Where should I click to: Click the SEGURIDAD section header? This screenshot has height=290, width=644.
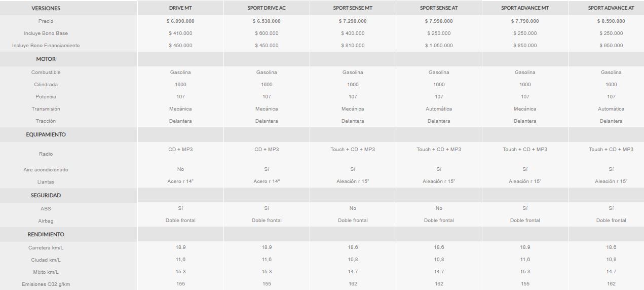click(x=46, y=195)
